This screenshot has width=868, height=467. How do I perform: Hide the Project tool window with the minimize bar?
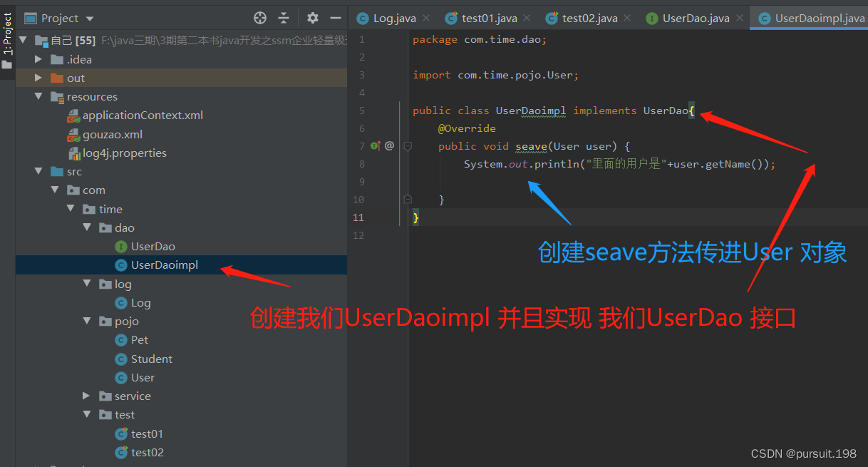[335, 17]
